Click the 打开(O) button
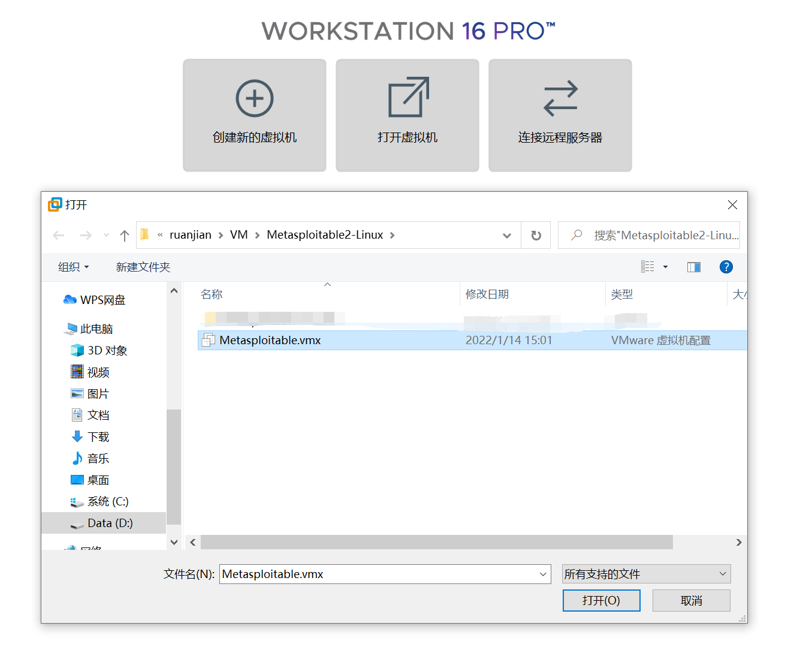 click(x=602, y=600)
